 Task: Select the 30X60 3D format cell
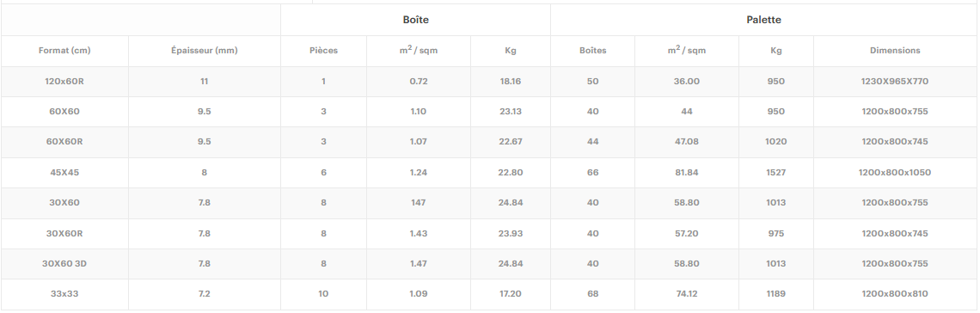pos(64,264)
